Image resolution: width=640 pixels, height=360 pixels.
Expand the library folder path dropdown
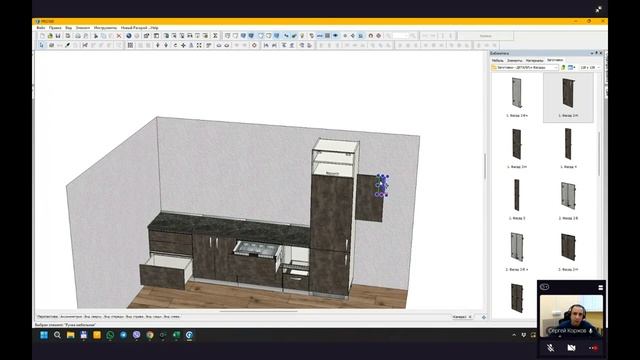click(x=556, y=67)
